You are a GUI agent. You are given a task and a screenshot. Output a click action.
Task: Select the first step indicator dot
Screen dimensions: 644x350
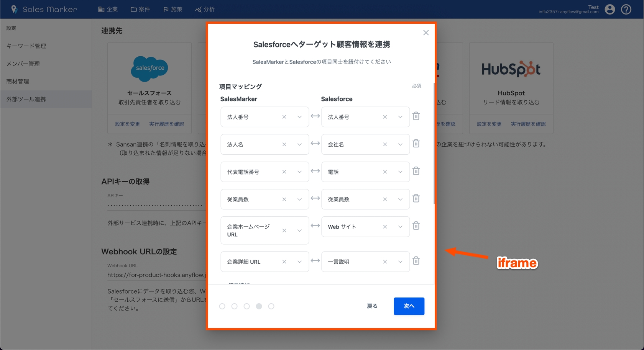click(222, 306)
